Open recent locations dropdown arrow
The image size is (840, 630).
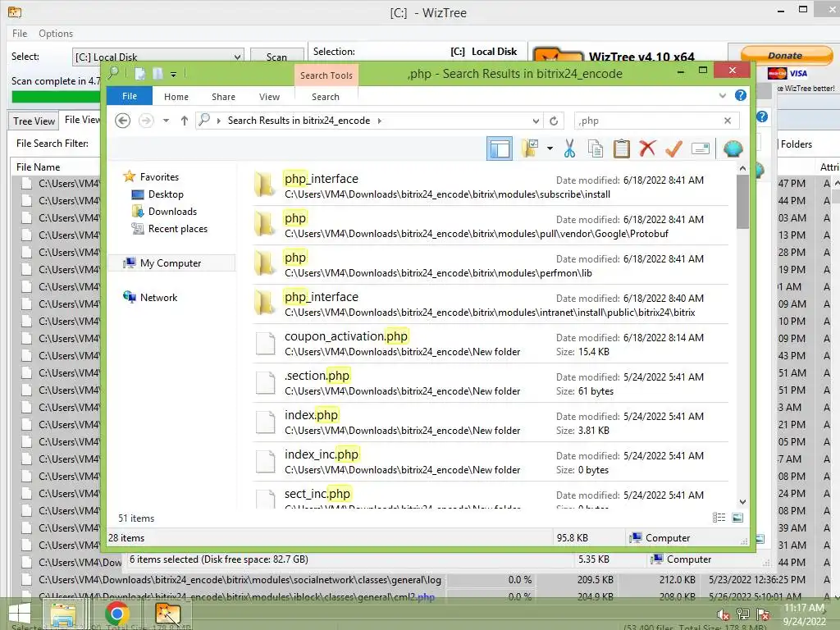tap(166, 121)
